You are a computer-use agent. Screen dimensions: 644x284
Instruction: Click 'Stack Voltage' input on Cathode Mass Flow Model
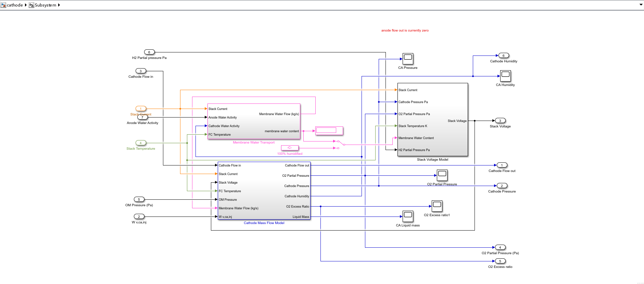coord(228,183)
